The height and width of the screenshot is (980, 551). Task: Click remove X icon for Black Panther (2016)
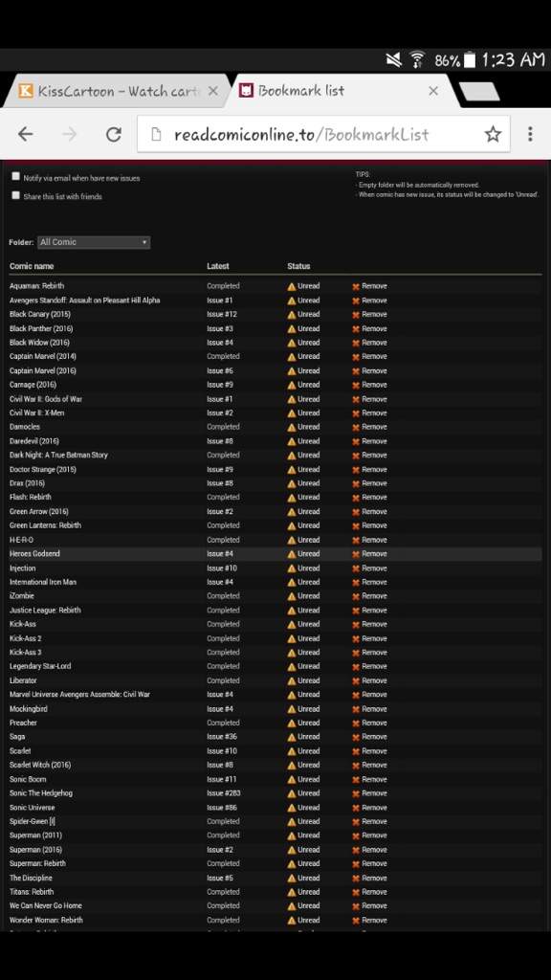(x=356, y=329)
